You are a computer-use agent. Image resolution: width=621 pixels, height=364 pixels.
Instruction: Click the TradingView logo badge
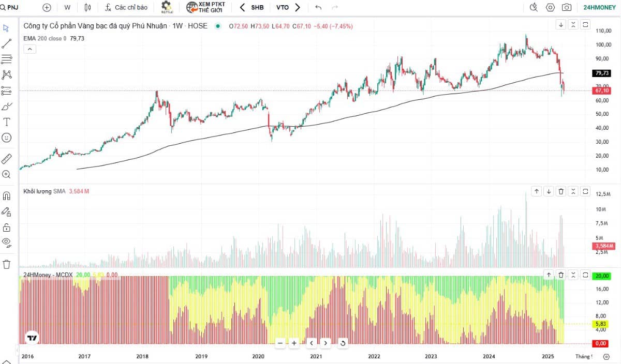(33, 338)
